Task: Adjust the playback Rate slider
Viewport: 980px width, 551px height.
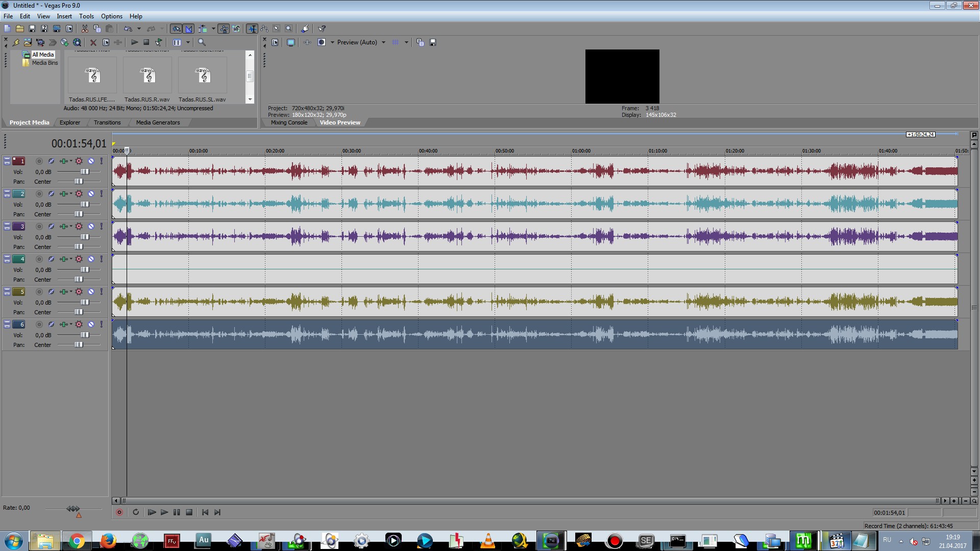Action: tap(73, 509)
